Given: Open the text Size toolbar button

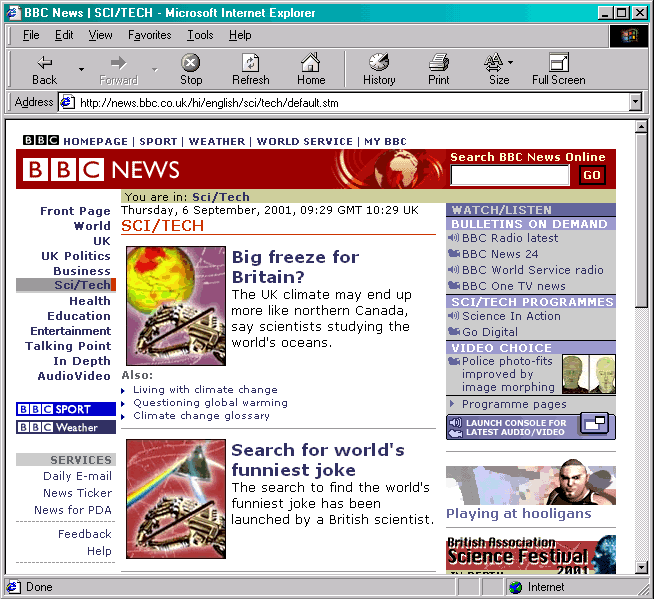Looking at the screenshot, I should pos(499,70).
